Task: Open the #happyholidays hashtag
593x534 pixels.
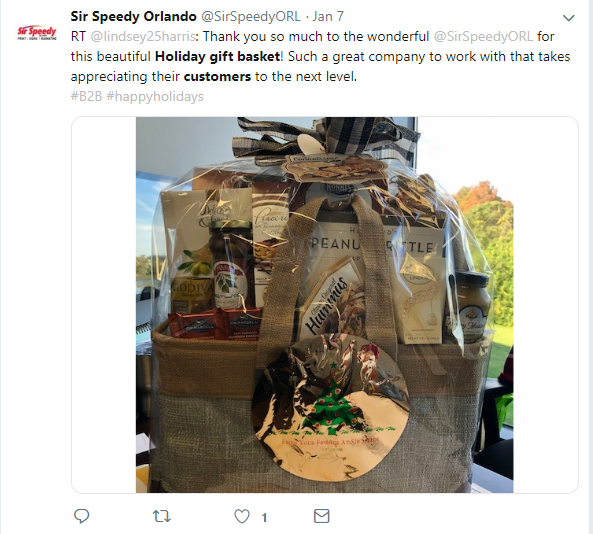Action: (155, 96)
